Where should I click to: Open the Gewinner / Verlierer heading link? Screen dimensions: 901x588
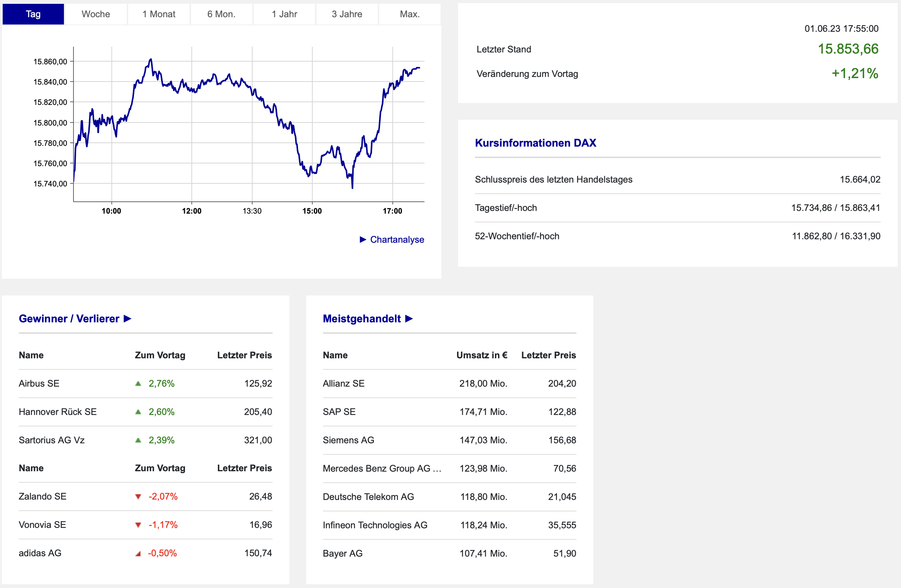69,318
